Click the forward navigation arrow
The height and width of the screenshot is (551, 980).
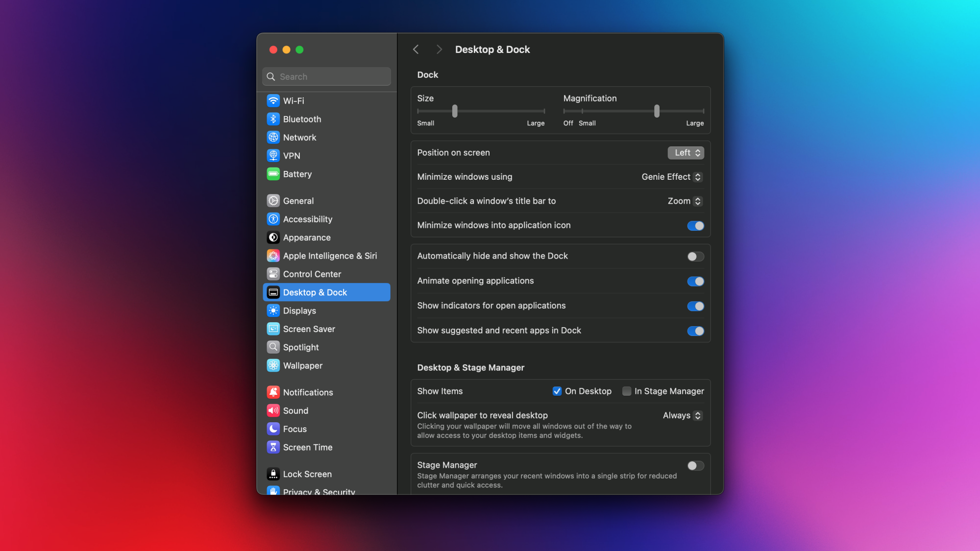439,49
